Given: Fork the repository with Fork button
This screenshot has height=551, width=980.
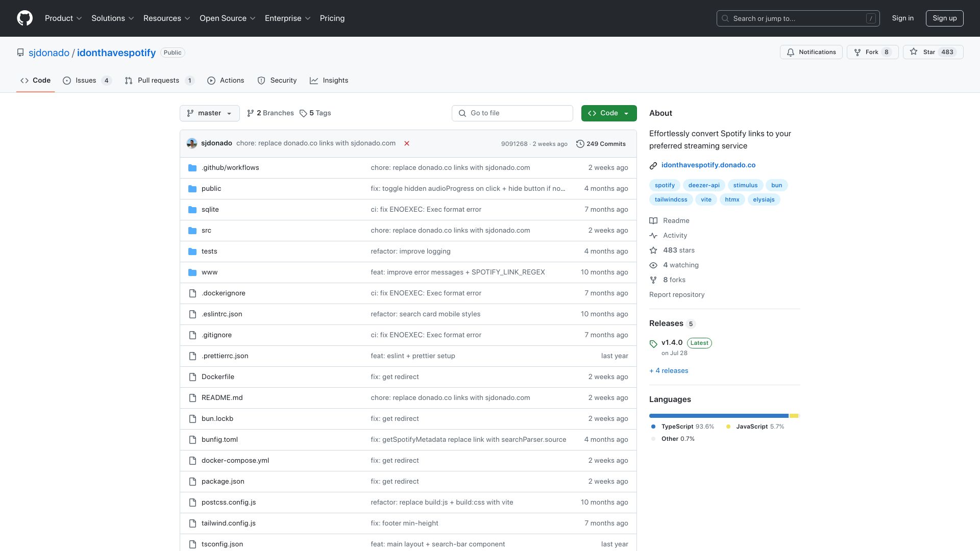Looking at the screenshot, I should (x=873, y=52).
